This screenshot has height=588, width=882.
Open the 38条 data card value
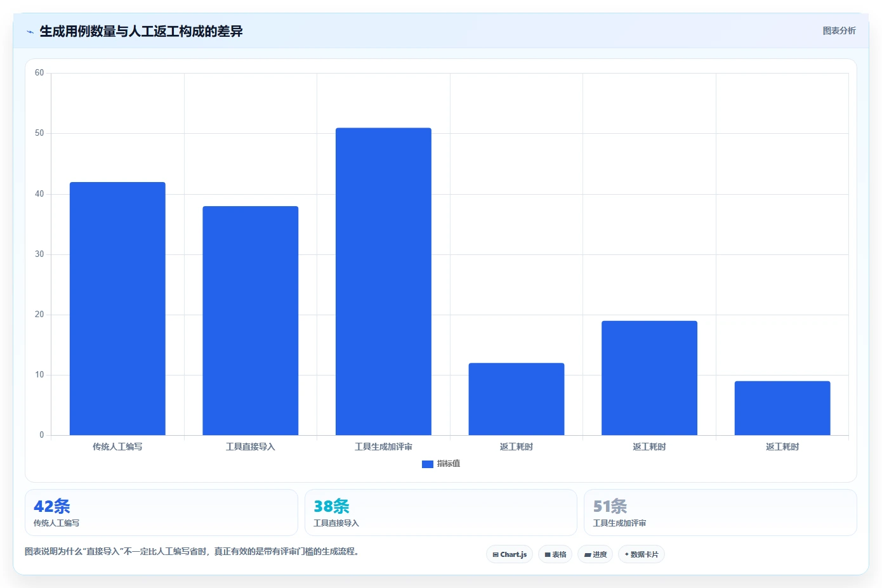click(x=331, y=506)
